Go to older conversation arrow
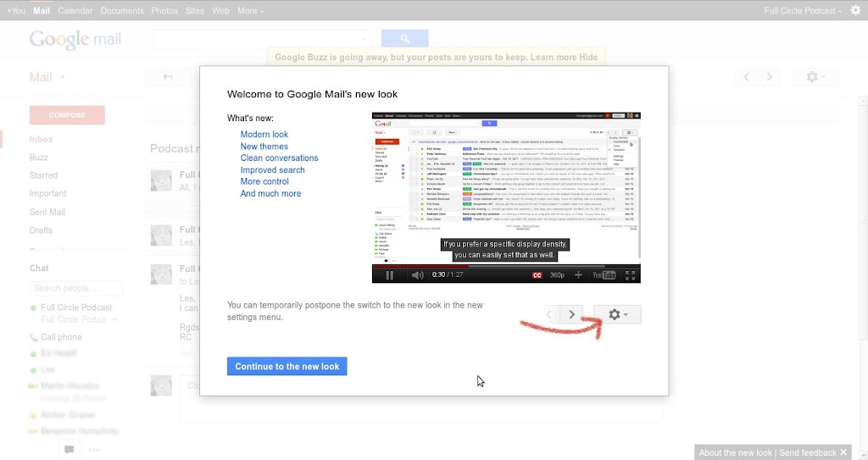 [769, 77]
